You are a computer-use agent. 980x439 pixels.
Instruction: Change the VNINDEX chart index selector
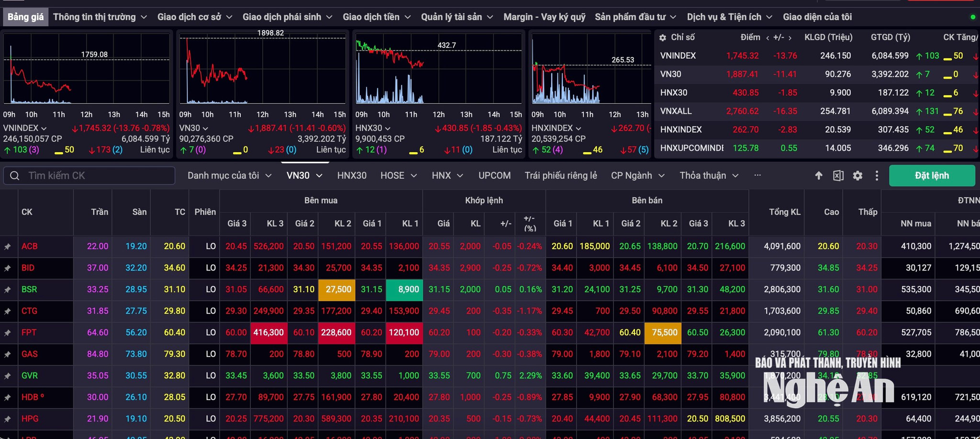pos(25,128)
